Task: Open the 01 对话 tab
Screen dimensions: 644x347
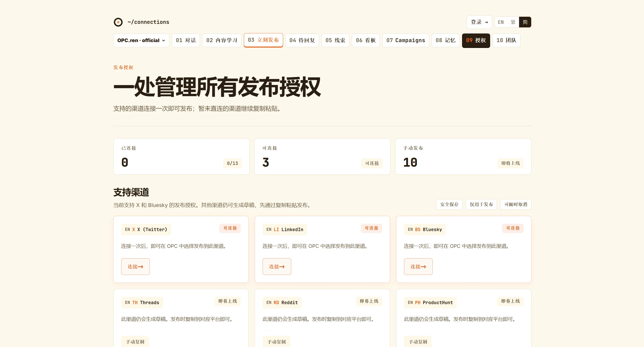Action: coord(186,40)
